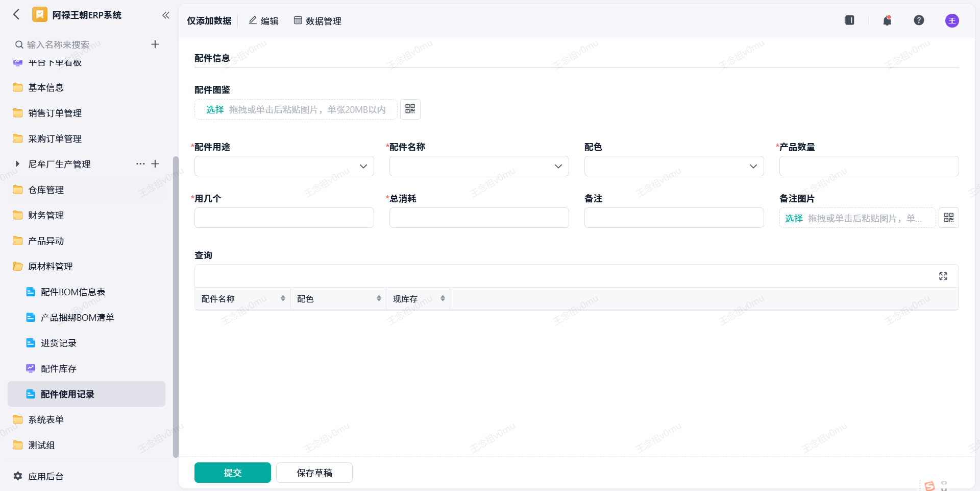Open the user avatar menu

tap(952, 20)
